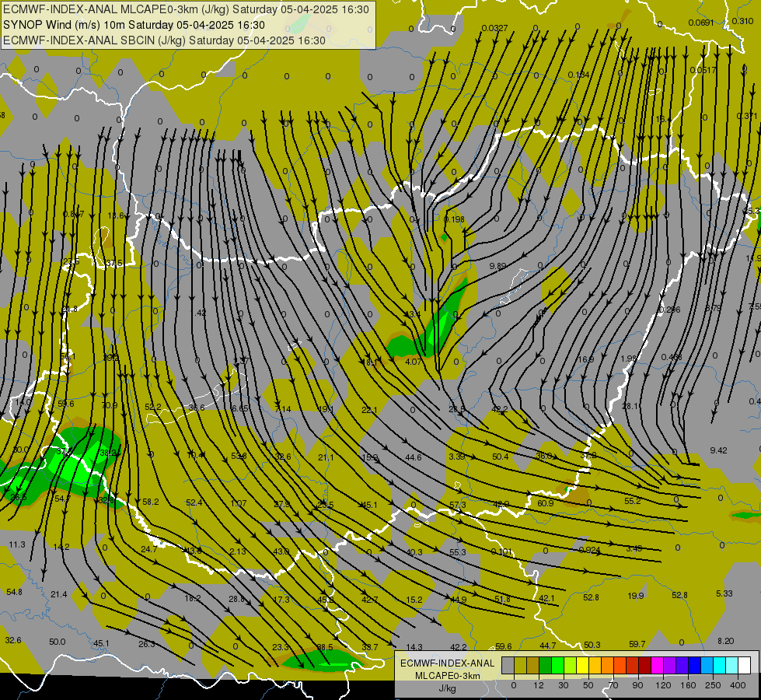This screenshot has width=761, height=700.
Task: Click the map value 59.7
Action: pos(637,644)
